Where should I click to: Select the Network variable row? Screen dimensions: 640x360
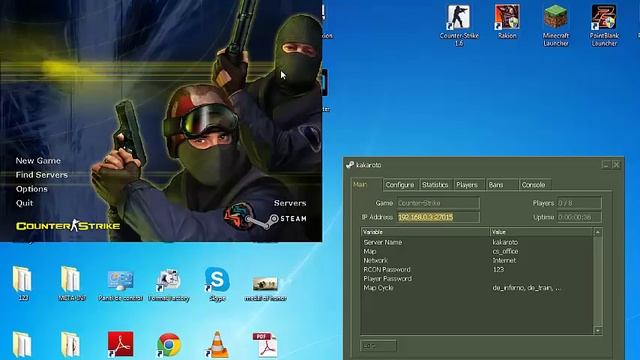coord(477,260)
